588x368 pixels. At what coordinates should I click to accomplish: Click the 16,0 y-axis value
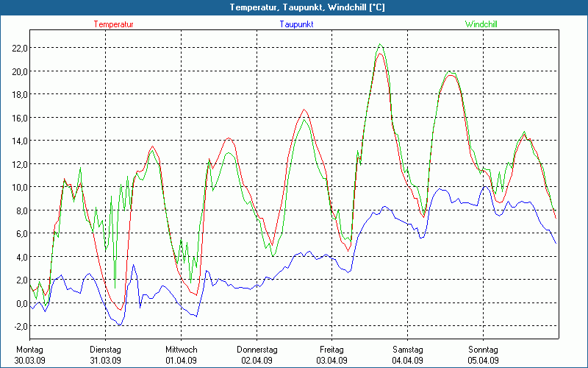click(x=18, y=118)
